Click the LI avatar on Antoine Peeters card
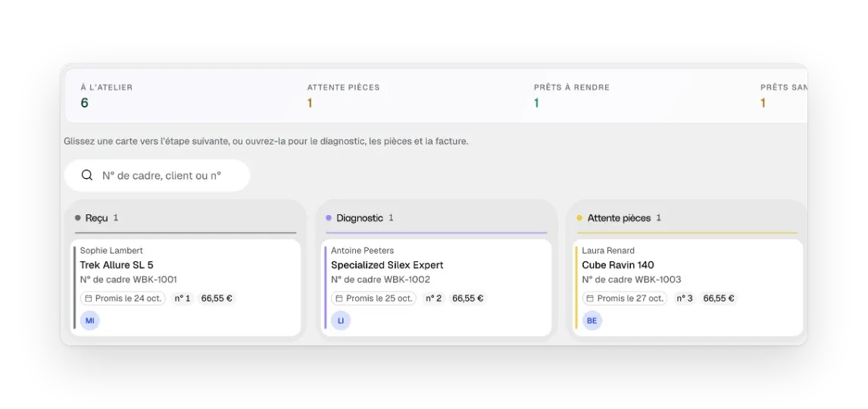This screenshot has height=409, width=868. pyautogui.click(x=341, y=320)
